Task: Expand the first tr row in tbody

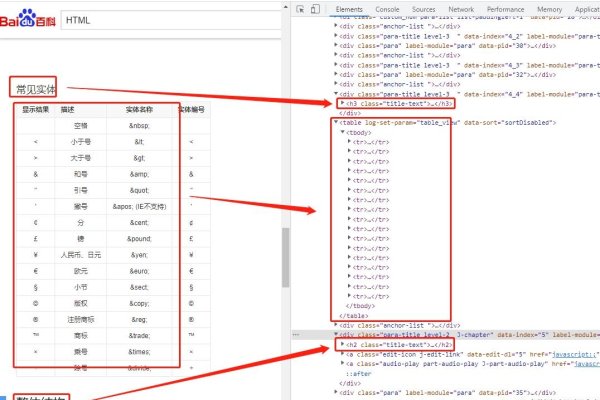Action: coord(349,142)
